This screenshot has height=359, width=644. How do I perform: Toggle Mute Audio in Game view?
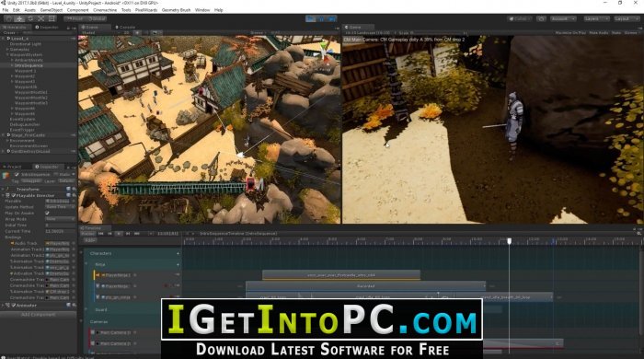(x=598, y=33)
